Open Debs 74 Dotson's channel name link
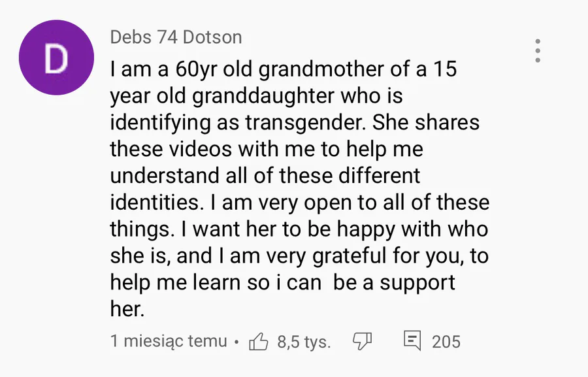The width and height of the screenshot is (588, 377). (x=176, y=37)
